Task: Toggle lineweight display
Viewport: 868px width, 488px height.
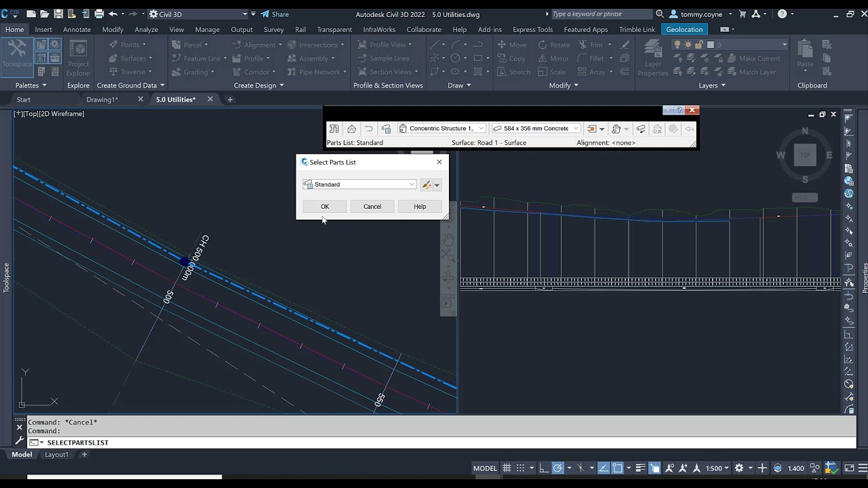Action: [641, 468]
